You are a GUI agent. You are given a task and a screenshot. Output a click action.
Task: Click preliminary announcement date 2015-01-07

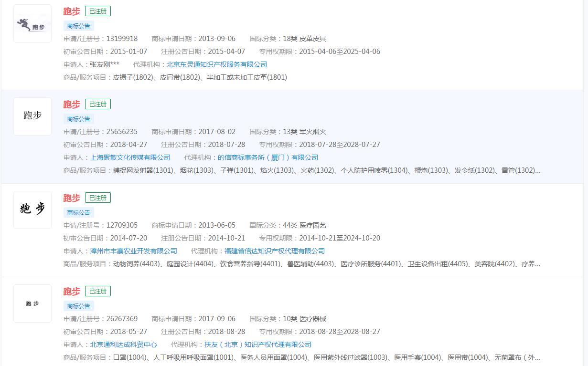click(128, 52)
